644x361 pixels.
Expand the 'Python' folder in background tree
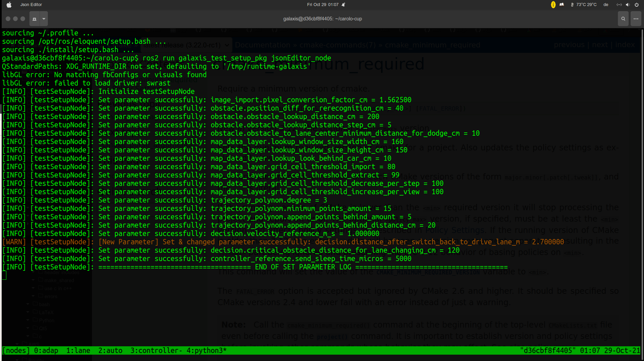28,320
